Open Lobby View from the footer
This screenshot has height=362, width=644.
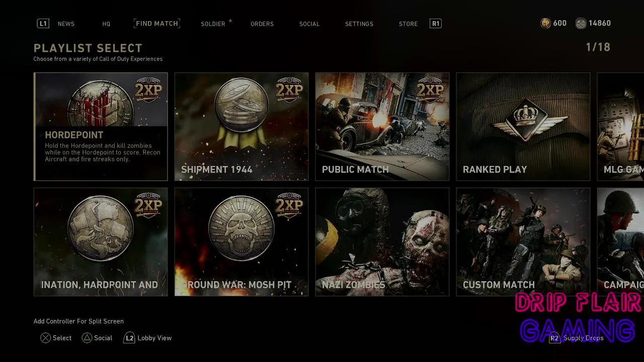pos(154,338)
